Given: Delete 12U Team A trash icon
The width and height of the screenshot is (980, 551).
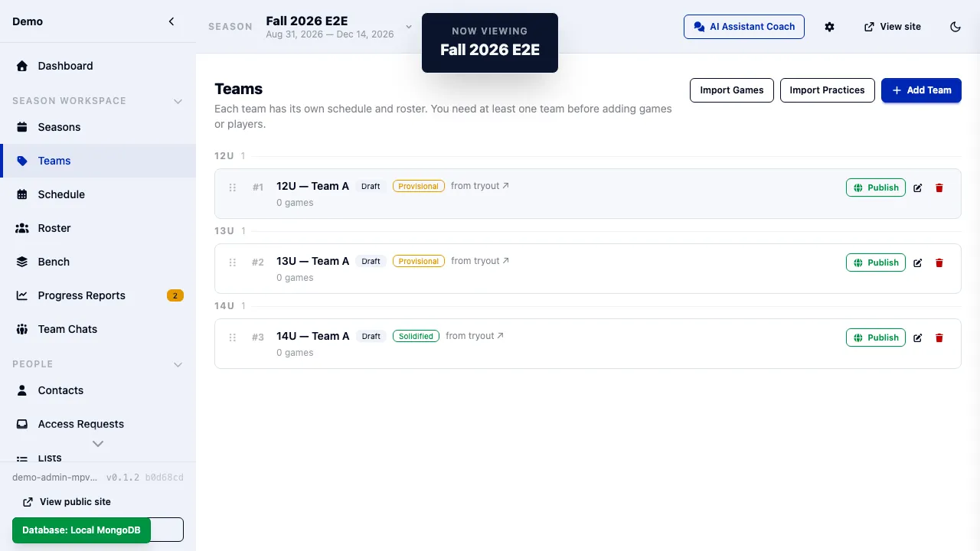Looking at the screenshot, I should point(939,187).
